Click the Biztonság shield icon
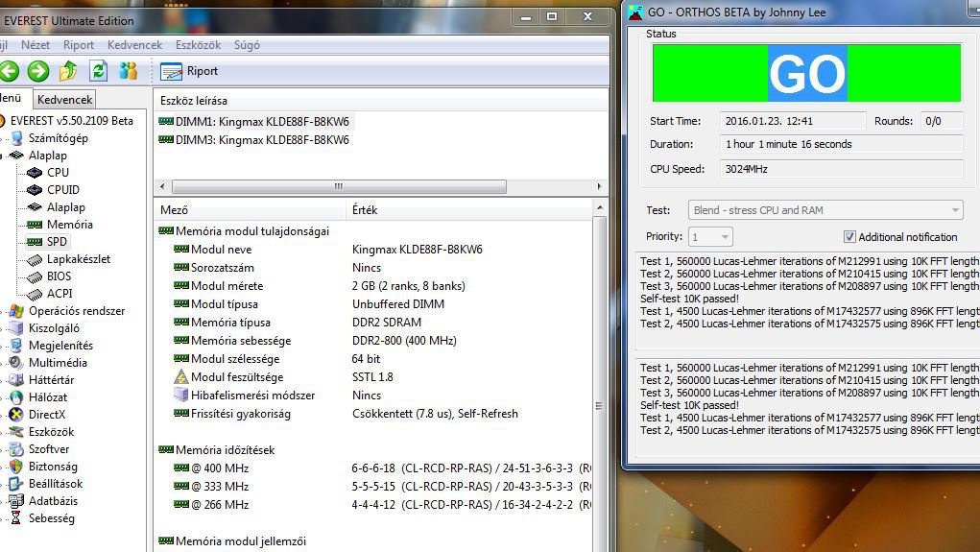The image size is (980, 552). [17, 467]
